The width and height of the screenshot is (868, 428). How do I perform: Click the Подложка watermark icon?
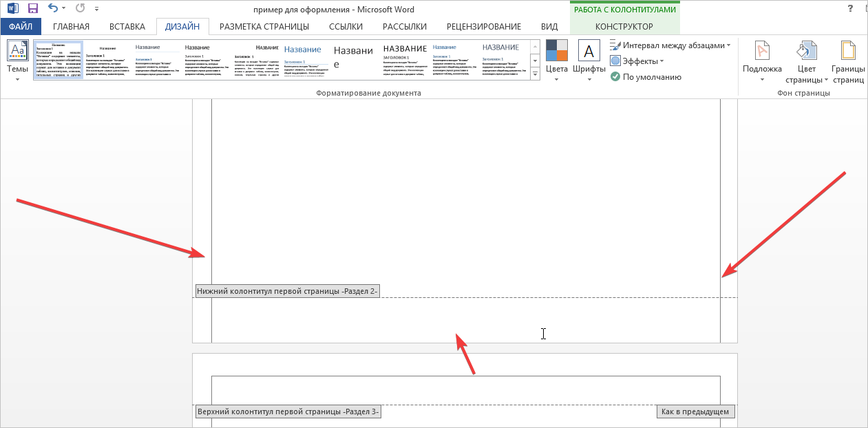click(762, 60)
